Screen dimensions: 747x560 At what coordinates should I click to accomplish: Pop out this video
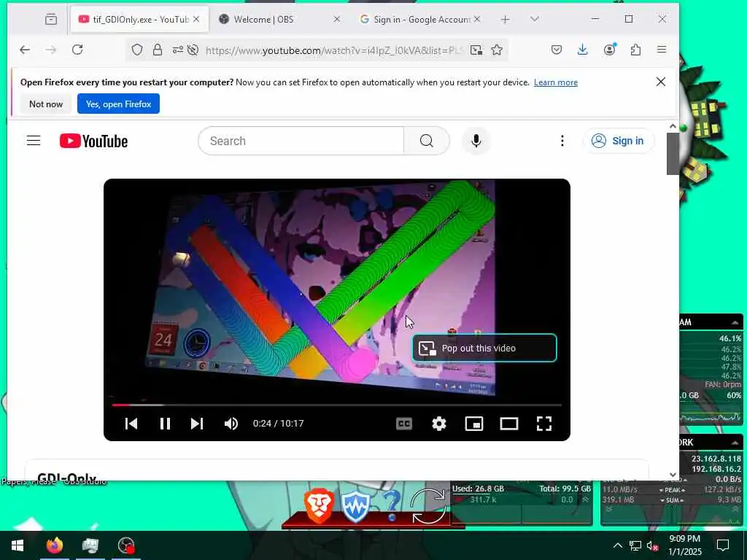[x=484, y=348]
